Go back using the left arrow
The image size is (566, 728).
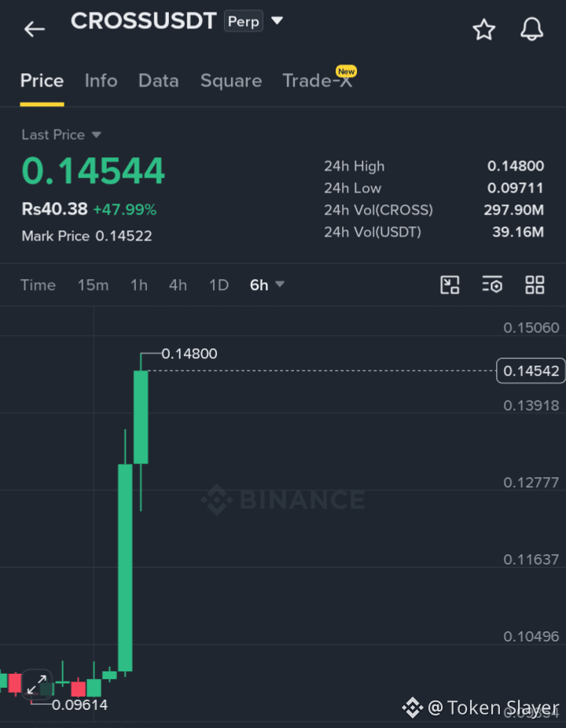(x=35, y=29)
